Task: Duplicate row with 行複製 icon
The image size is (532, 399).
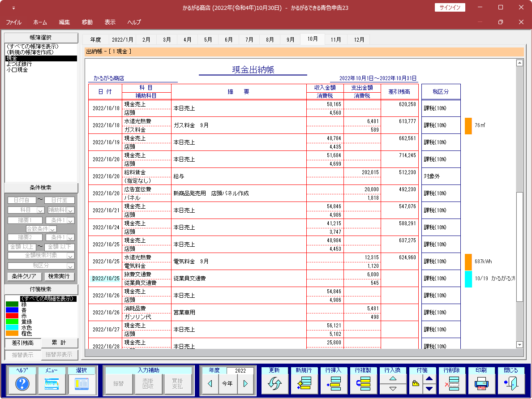Action: [x=363, y=384]
